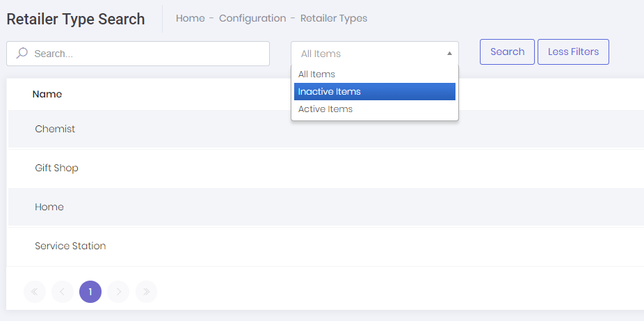Image resolution: width=644 pixels, height=321 pixels.
Task: Open the Service Station row
Action: pos(70,246)
